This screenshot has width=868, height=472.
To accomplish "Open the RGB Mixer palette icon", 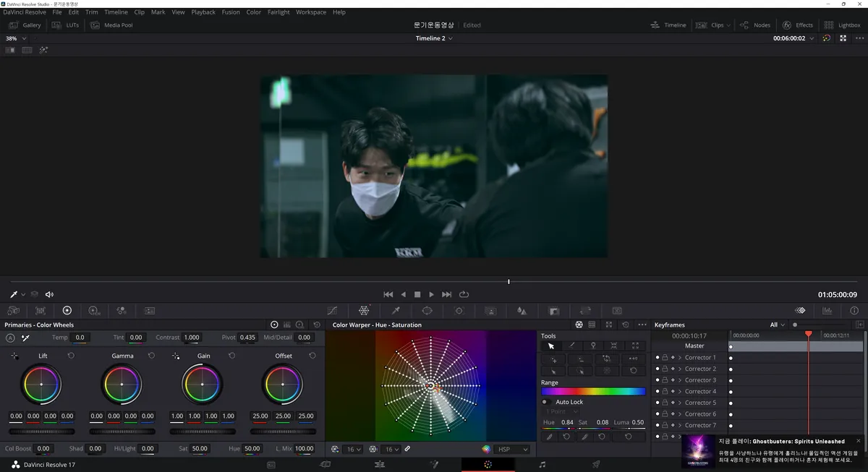I will tap(122, 310).
